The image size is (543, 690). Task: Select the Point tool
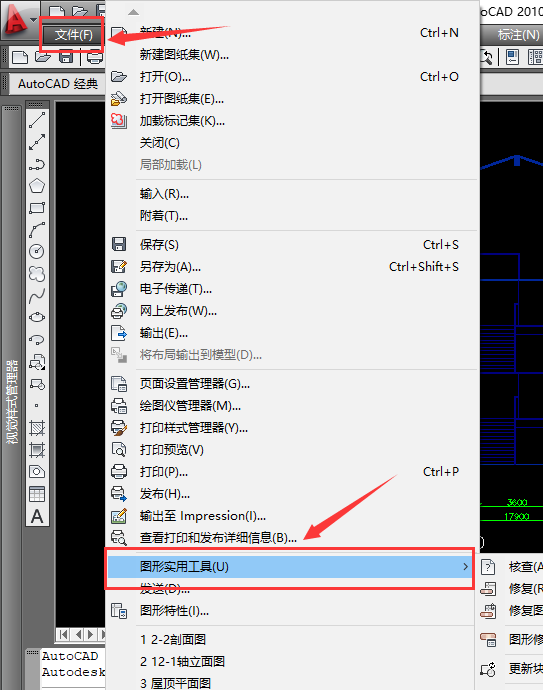(37, 406)
